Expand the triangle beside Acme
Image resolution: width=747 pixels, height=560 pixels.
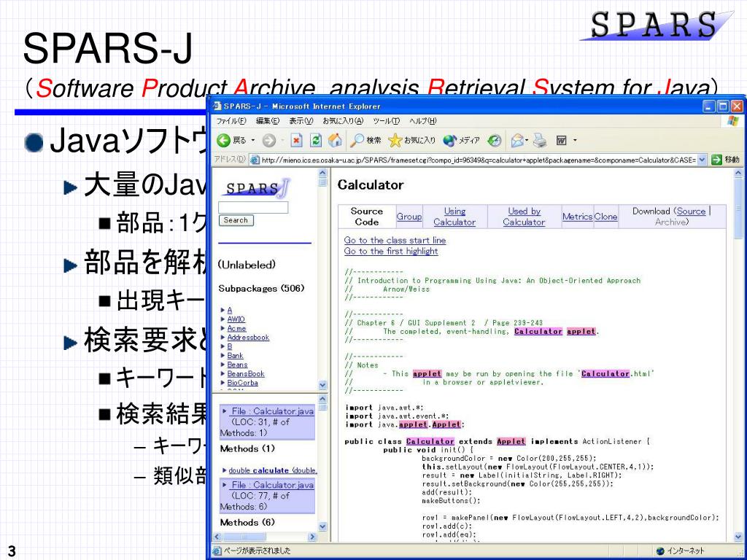pos(223,328)
